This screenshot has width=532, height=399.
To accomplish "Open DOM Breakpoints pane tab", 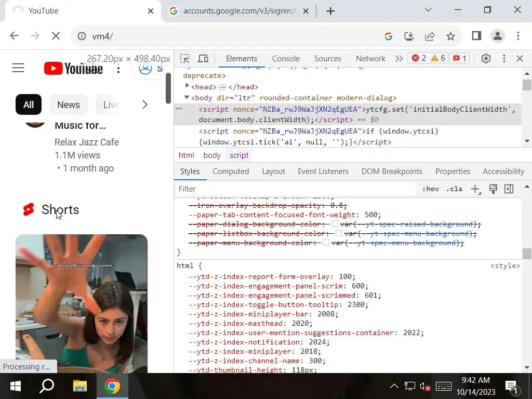I will coord(392,171).
